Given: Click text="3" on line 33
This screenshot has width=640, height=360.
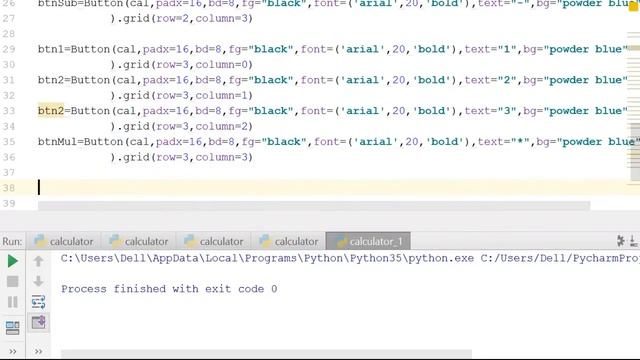Looking at the screenshot, I should click(491, 111).
